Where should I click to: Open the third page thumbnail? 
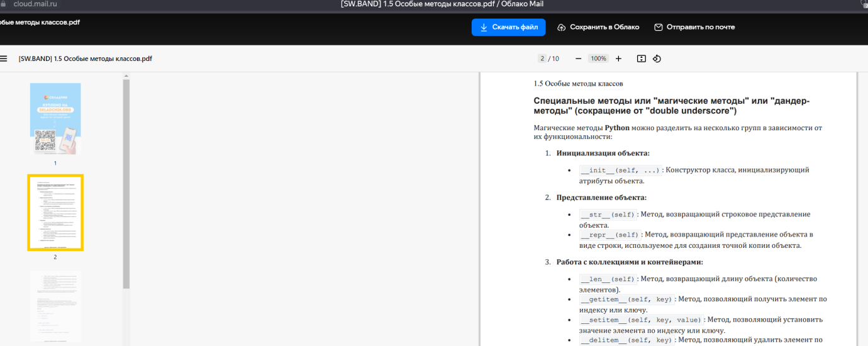(55, 307)
